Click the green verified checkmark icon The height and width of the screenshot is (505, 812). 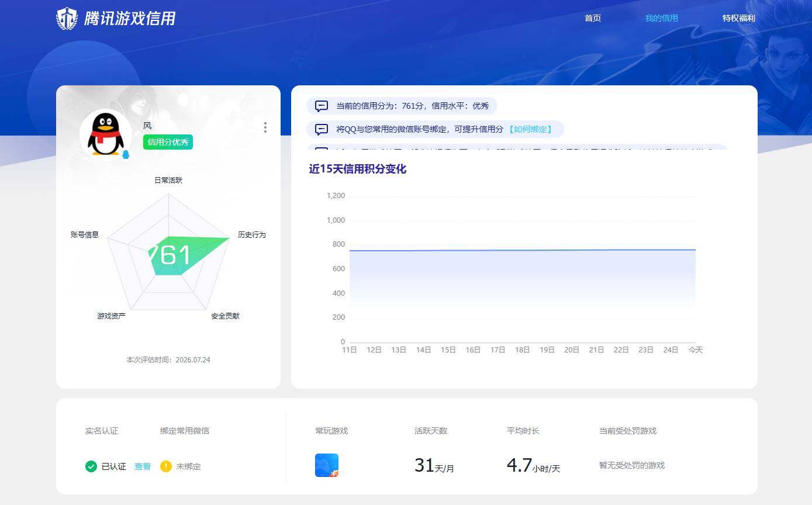click(91, 466)
